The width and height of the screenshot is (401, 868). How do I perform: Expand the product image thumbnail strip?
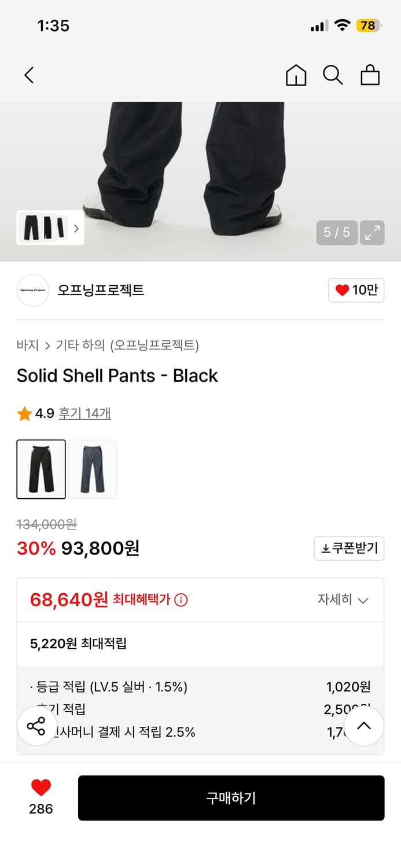[x=76, y=229]
